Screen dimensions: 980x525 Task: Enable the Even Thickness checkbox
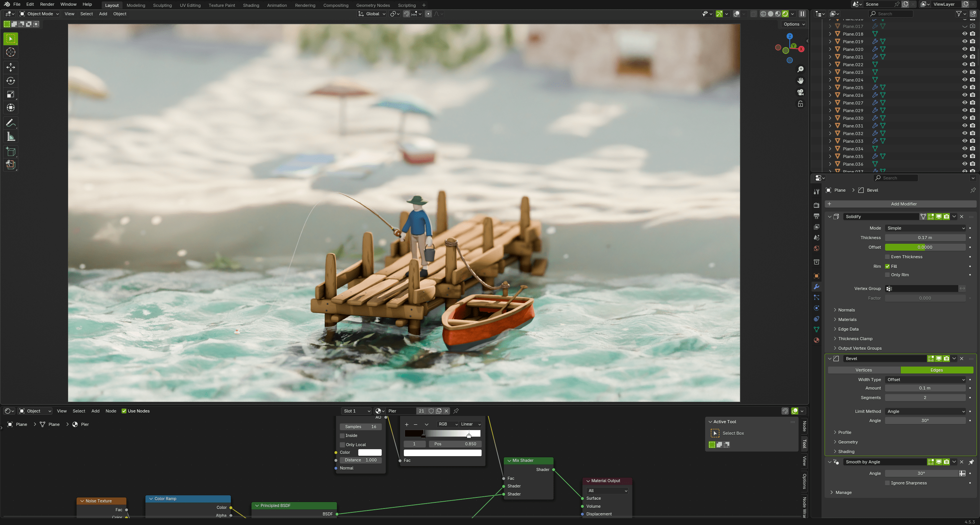click(x=887, y=257)
